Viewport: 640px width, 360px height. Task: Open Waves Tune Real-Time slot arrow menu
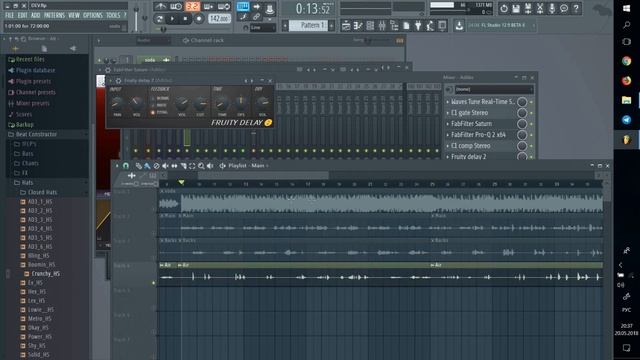[448, 102]
